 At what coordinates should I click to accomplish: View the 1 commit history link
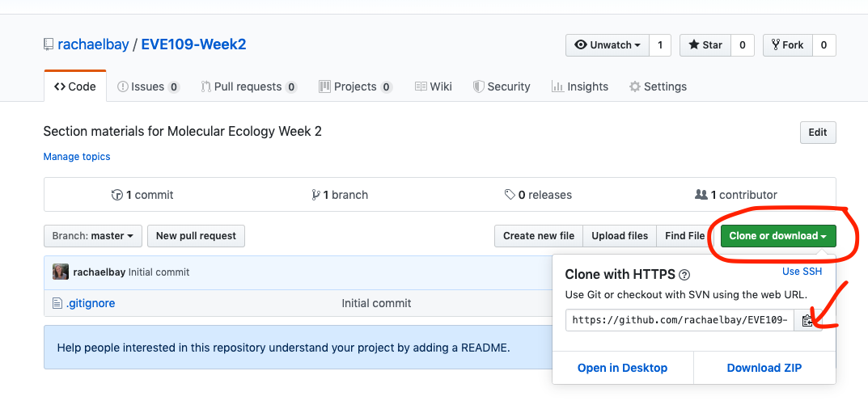(142, 195)
